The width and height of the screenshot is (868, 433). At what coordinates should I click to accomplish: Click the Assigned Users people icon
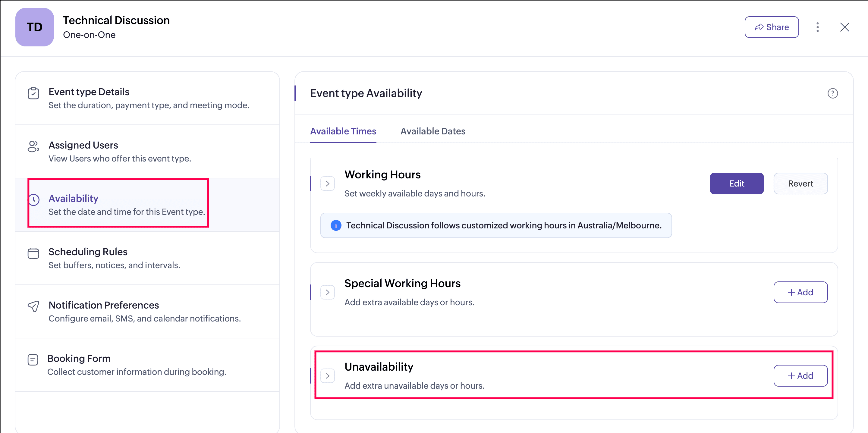[33, 146]
